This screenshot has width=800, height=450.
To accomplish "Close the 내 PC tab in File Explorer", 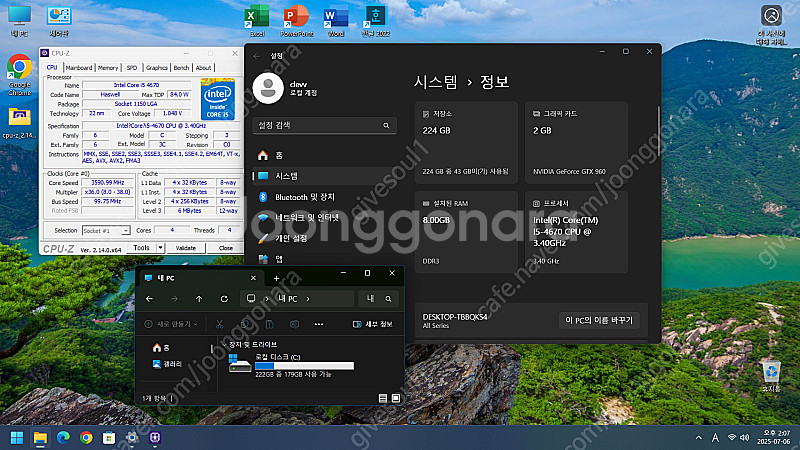I will coord(253,278).
